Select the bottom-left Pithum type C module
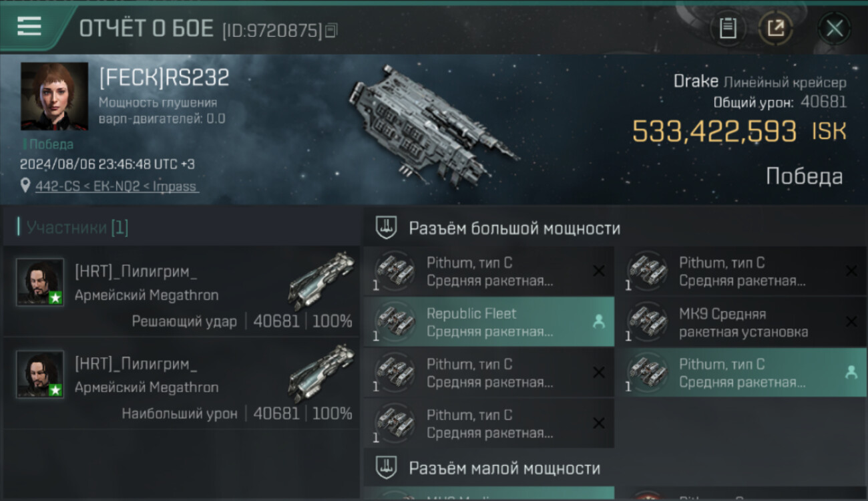 click(488, 424)
